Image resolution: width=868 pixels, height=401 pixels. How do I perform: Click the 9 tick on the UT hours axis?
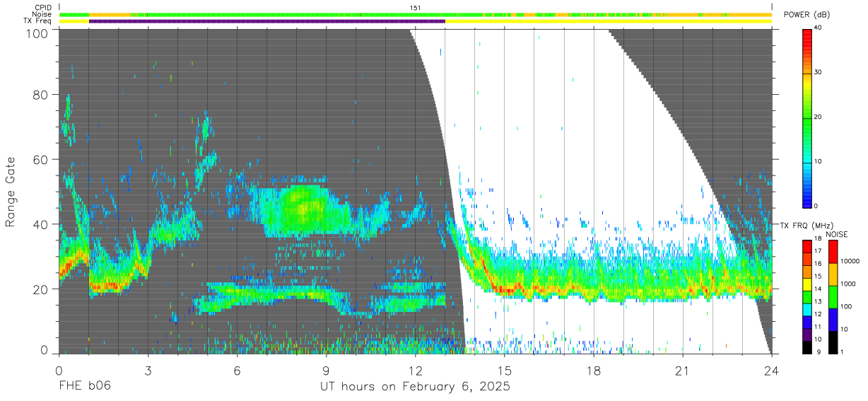[x=326, y=371]
